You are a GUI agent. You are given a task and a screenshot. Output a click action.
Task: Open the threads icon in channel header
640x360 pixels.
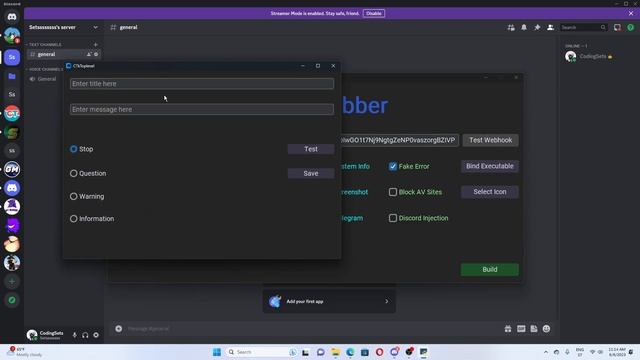click(x=511, y=27)
